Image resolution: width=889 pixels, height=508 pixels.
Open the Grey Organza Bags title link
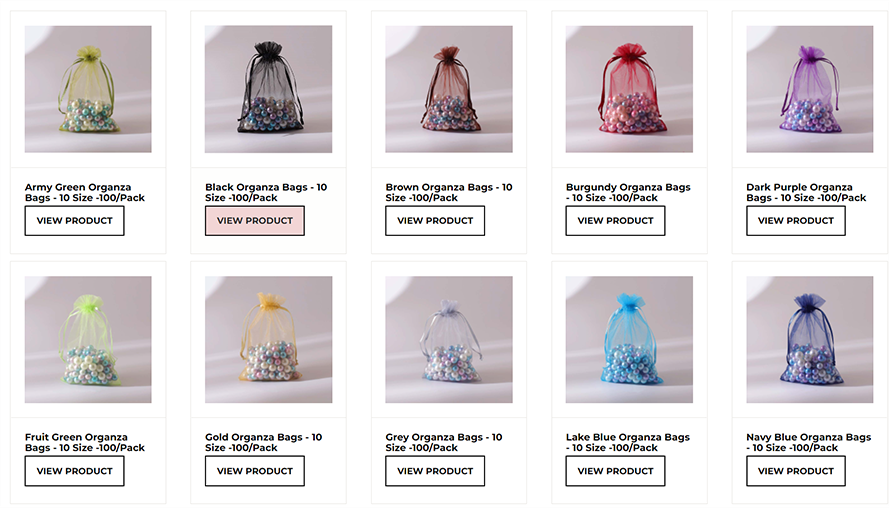coord(444,442)
